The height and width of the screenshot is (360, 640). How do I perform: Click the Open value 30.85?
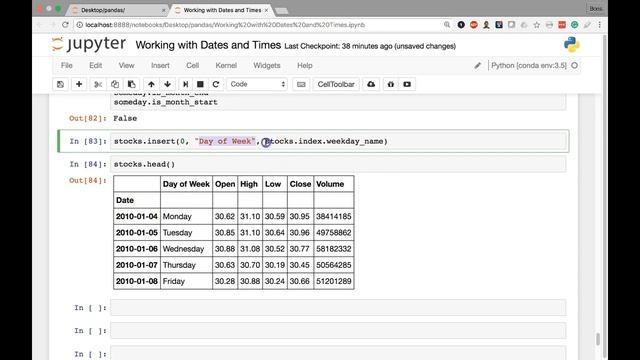(x=225, y=233)
